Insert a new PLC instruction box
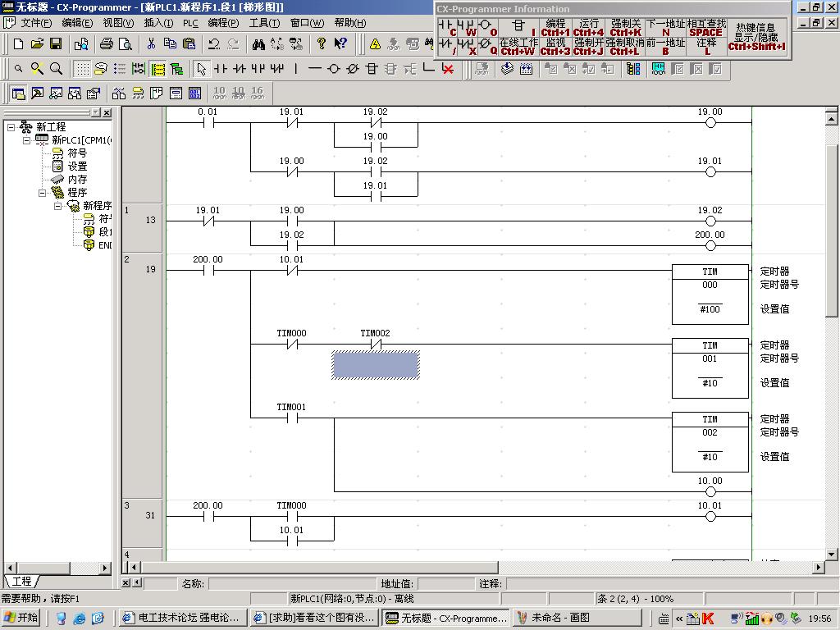The height and width of the screenshot is (630, 840). tap(372, 69)
